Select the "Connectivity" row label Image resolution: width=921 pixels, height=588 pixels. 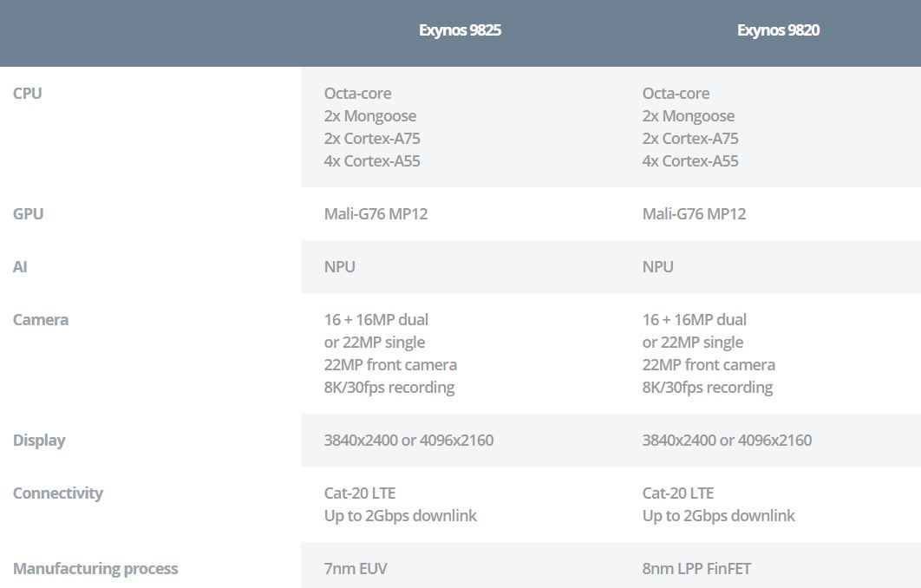(57, 493)
